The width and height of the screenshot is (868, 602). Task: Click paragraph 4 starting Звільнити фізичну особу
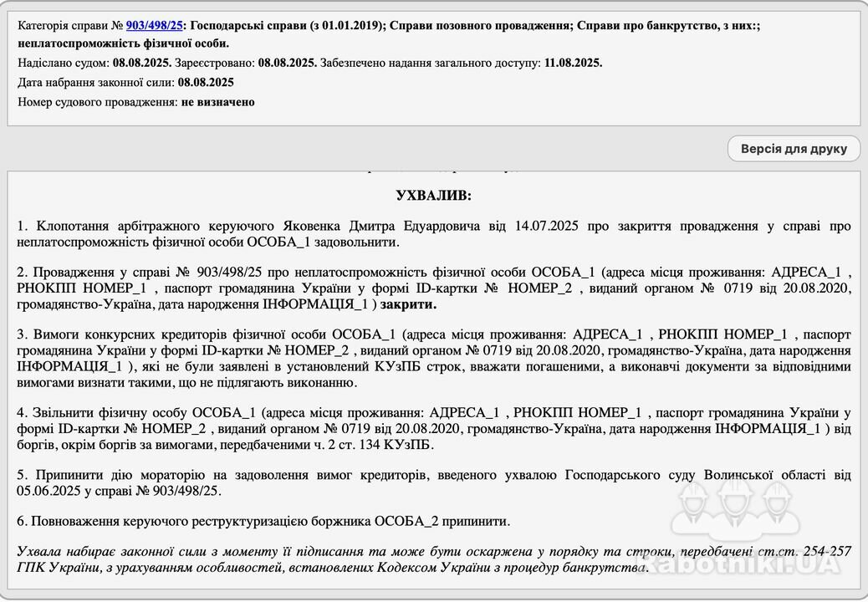(x=433, y=428)
